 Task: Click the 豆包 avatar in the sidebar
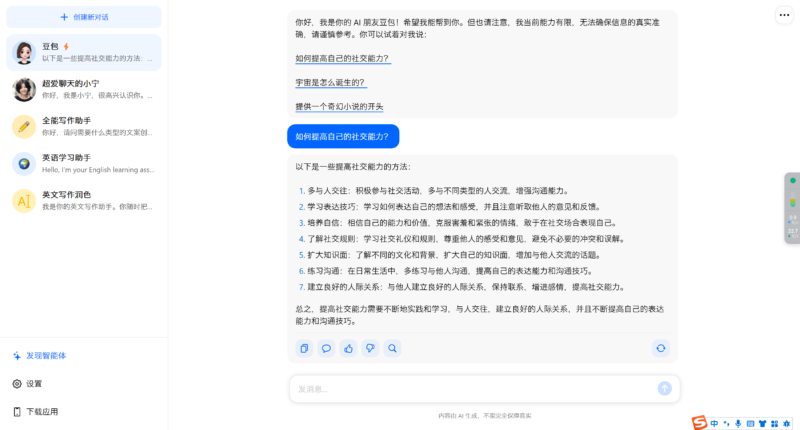24,53
